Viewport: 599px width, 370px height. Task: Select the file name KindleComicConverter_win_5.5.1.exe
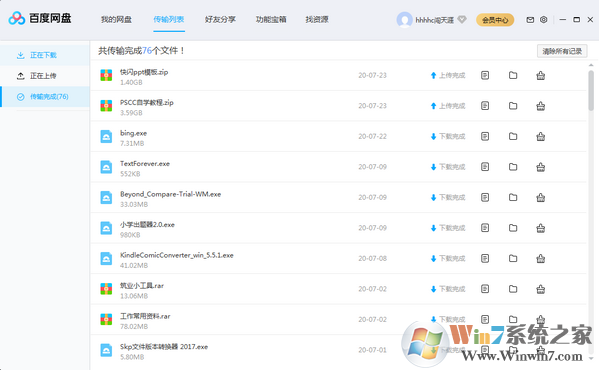point(176,255)
